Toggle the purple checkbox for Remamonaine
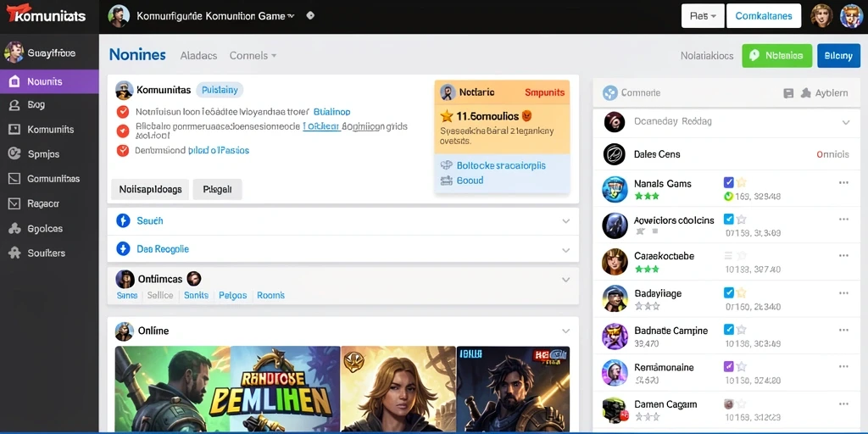The height and width of the screenshot is (434, 868). pos(728,366)
